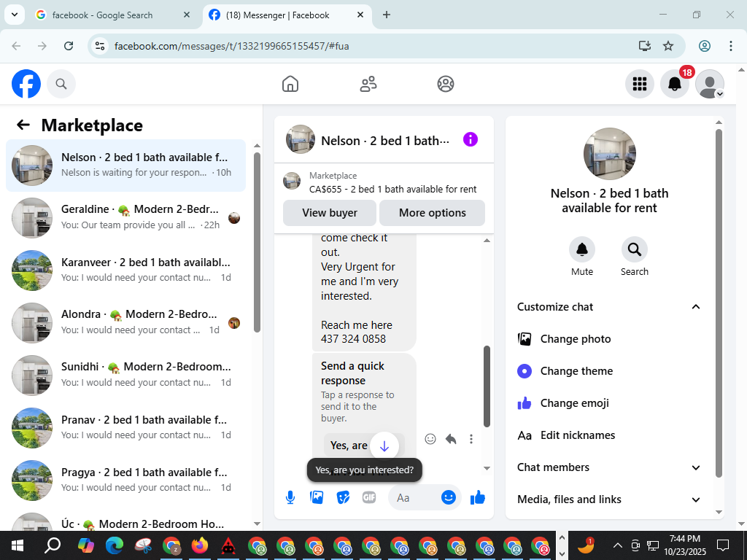747x560 pixels.
Task: Collapse the Customize chat section
Action: [609, 307]
